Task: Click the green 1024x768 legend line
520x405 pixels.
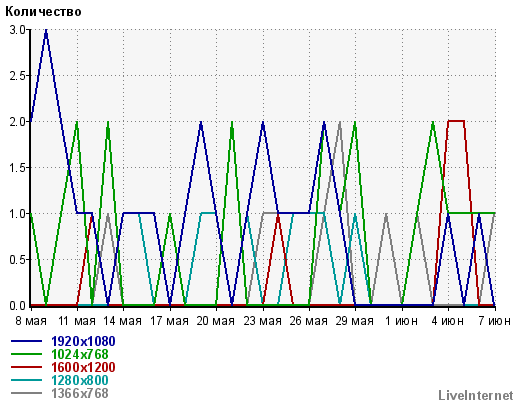Action: [x=26, y=354]
